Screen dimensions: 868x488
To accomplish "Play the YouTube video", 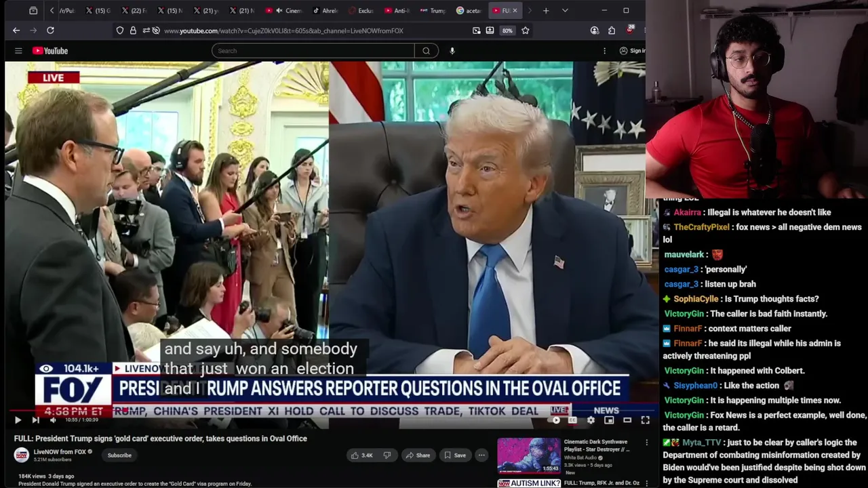I will [x=18, y=420].
